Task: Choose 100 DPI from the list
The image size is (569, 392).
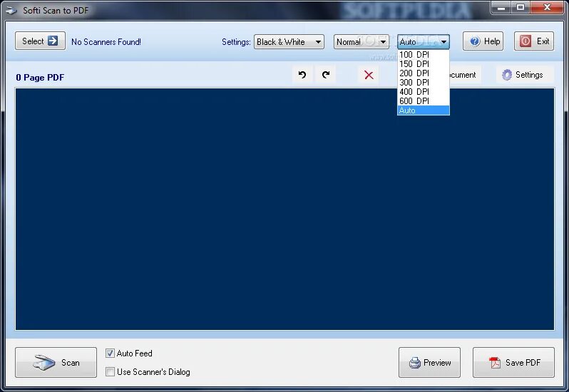Action: pyautogui.click(x=423, y=55)
